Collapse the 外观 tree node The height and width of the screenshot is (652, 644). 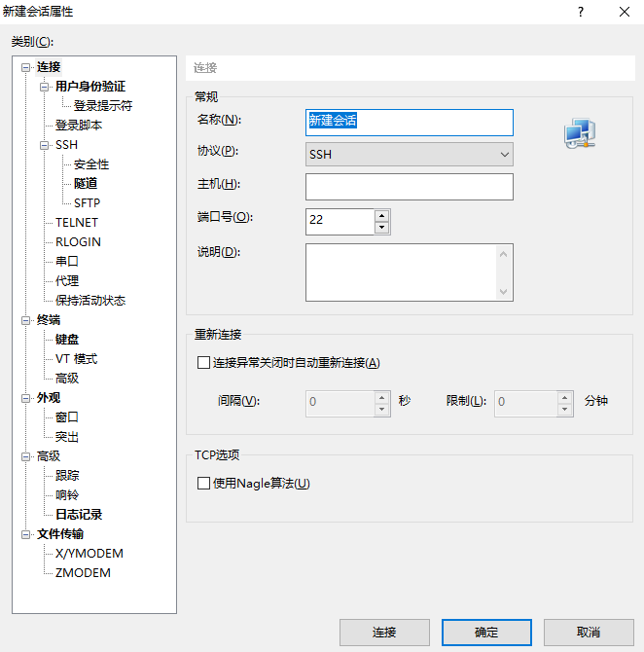[x=25, y=398]
